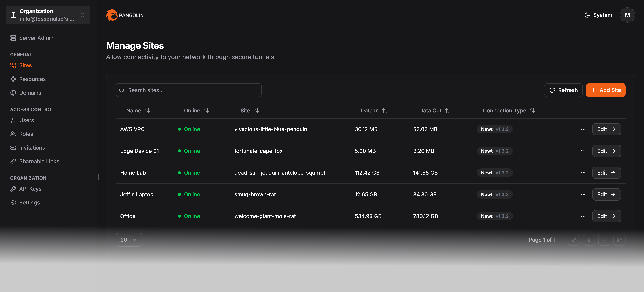Open three-dot menu for Office row

coord(583,216)
